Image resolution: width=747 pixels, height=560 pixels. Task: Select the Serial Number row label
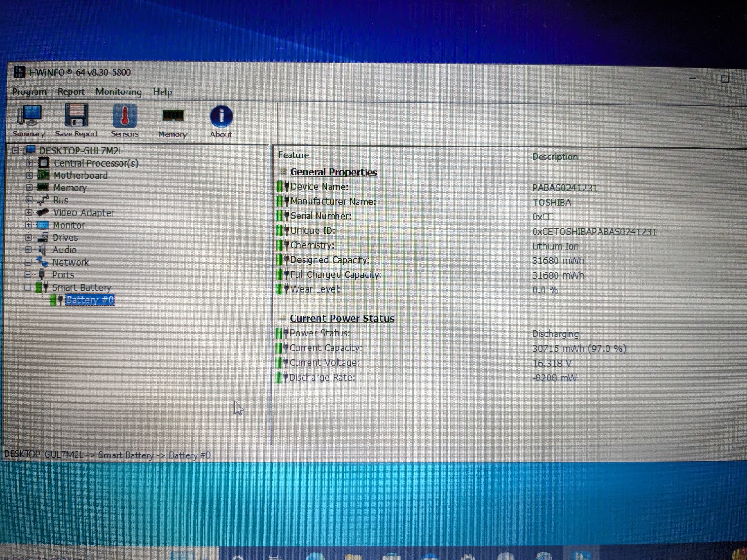click(321, 216)
